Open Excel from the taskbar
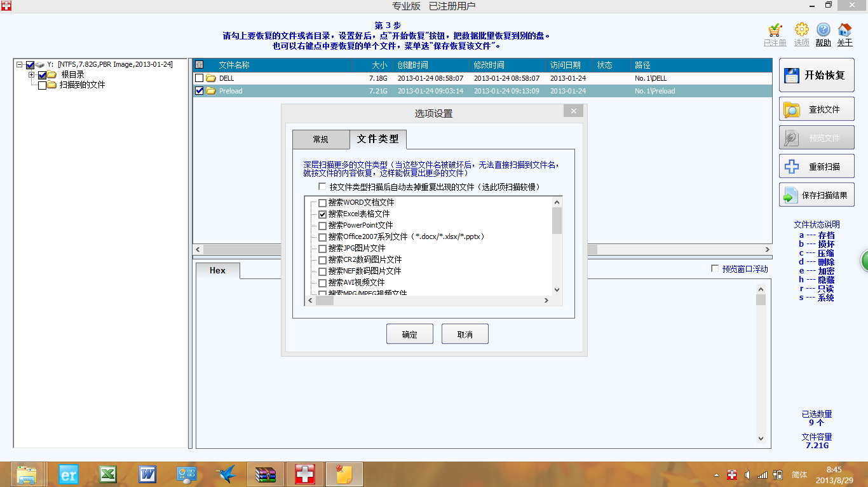 click(108, 474)
